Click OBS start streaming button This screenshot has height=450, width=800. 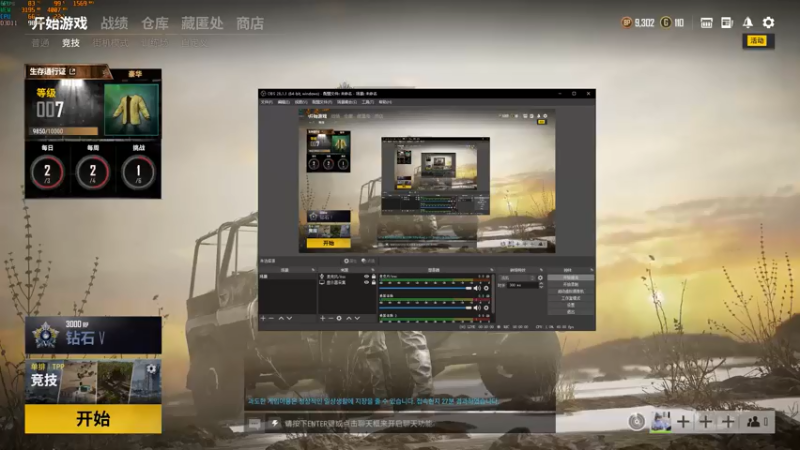(570, 278)
